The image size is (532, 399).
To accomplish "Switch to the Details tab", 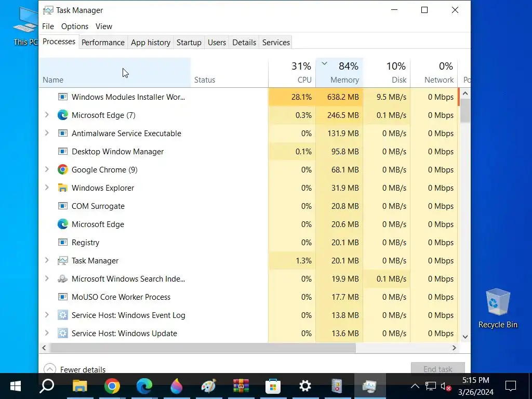I will coord(244,43).
